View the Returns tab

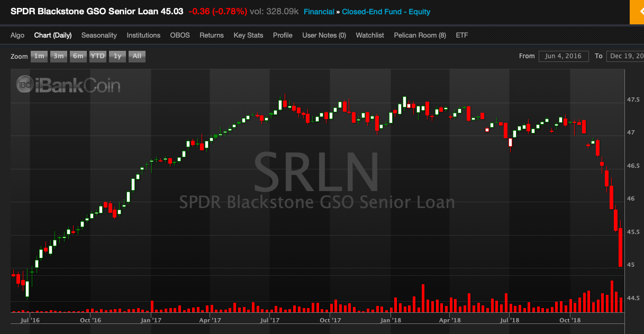coord(212,35)
